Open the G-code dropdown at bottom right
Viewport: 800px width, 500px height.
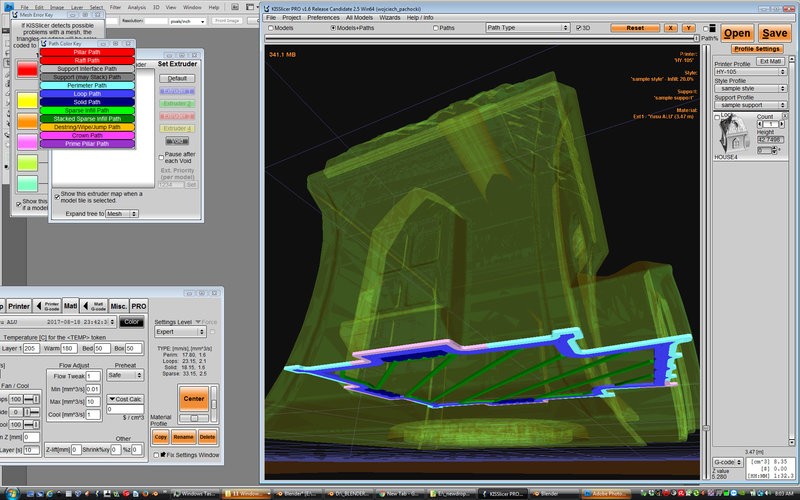728,462
